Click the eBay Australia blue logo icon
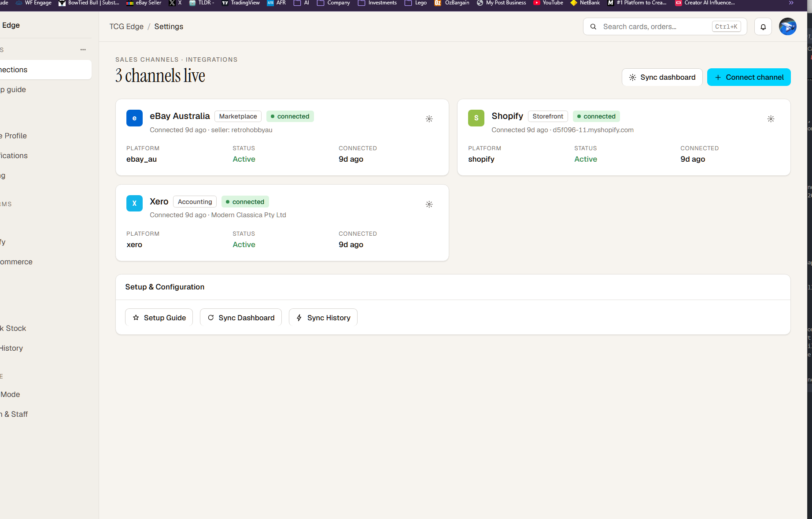 (x=134, y=118)
